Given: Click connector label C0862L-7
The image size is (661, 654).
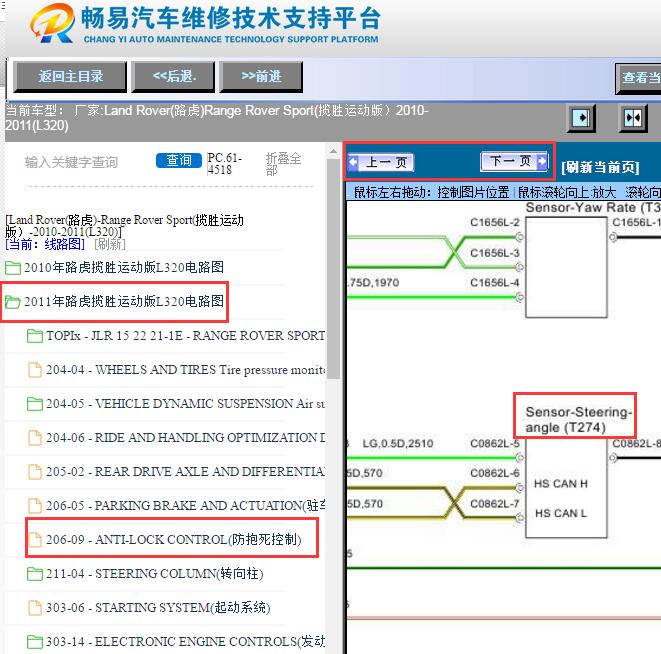Looking at the screenshot, I should pos(494,503).
